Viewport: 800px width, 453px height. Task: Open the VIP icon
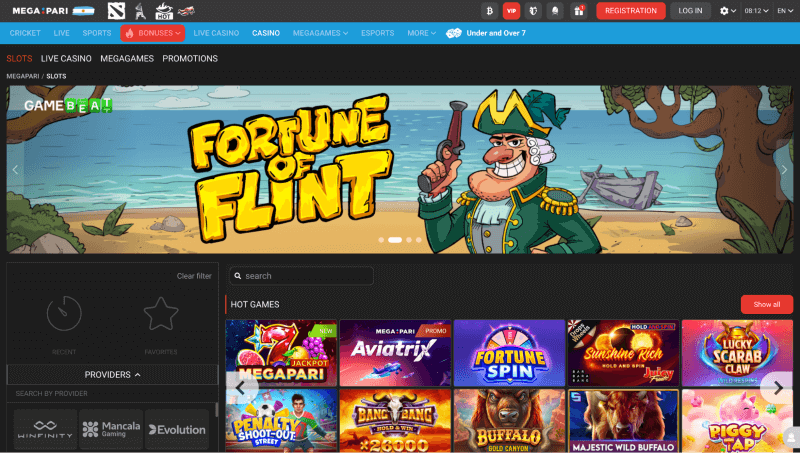click(511, 11)
